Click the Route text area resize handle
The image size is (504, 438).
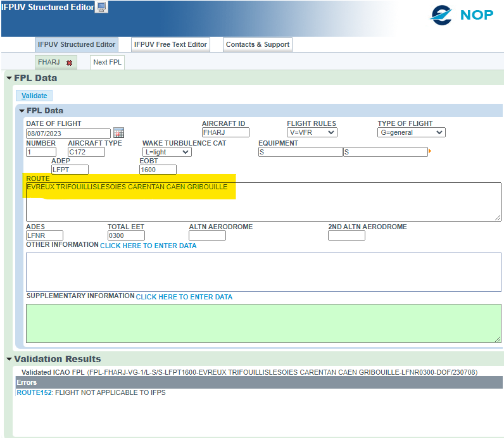pos(498,218)
